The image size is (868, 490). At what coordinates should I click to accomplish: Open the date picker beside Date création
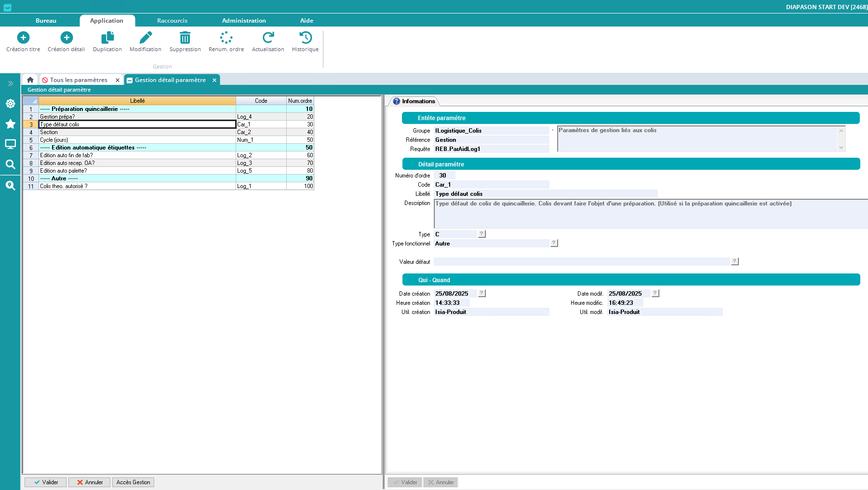[481, 293]
